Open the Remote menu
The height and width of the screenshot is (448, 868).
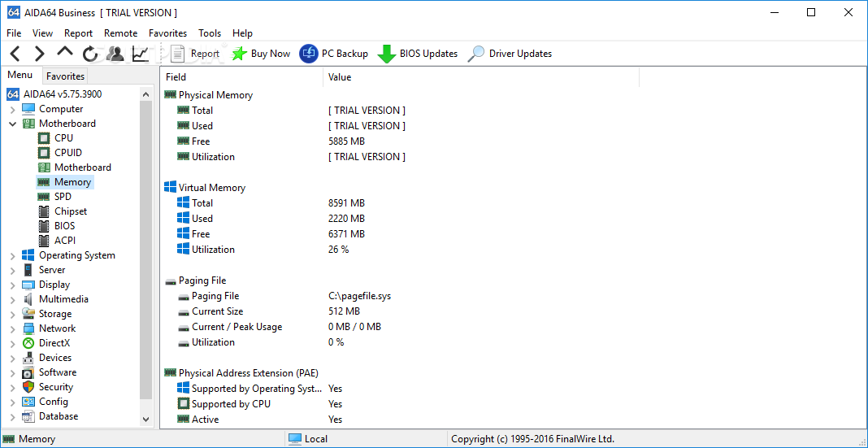pyautogui.click(x=120, y=33)
